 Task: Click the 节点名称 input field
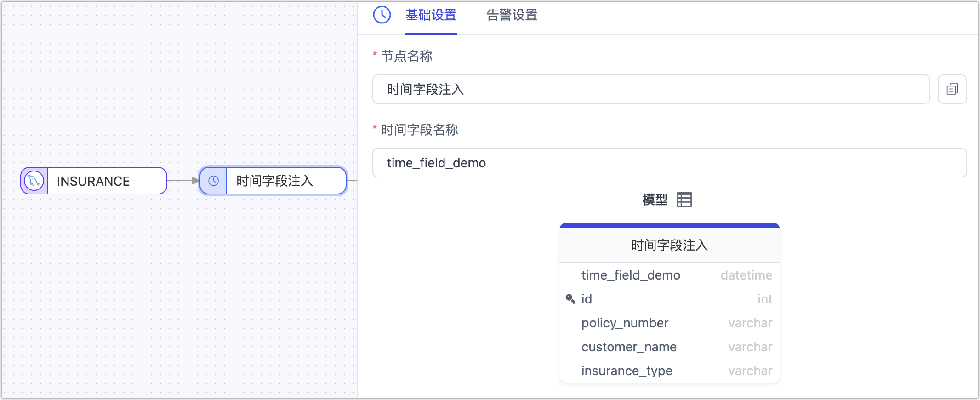tap(651, 89)
